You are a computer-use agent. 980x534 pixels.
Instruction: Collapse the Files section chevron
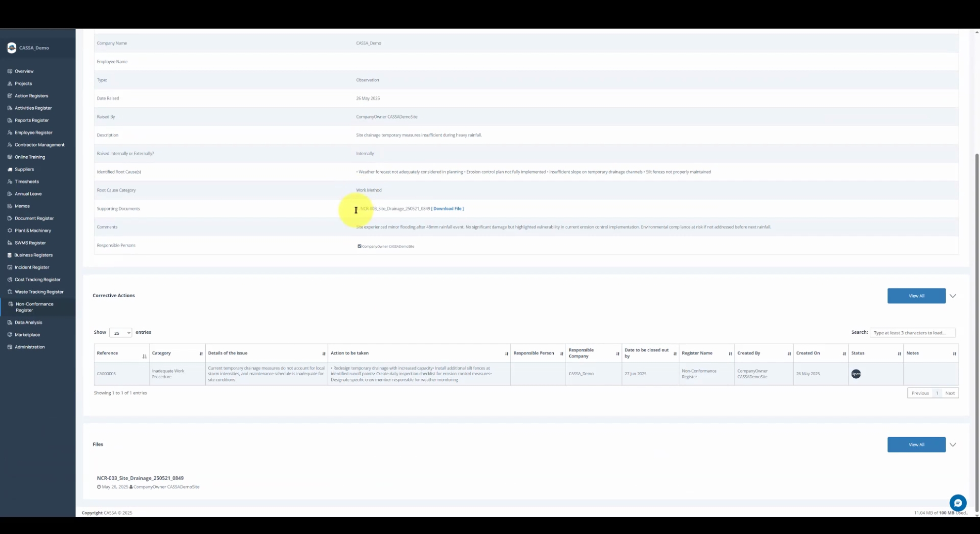coord(953,445)
